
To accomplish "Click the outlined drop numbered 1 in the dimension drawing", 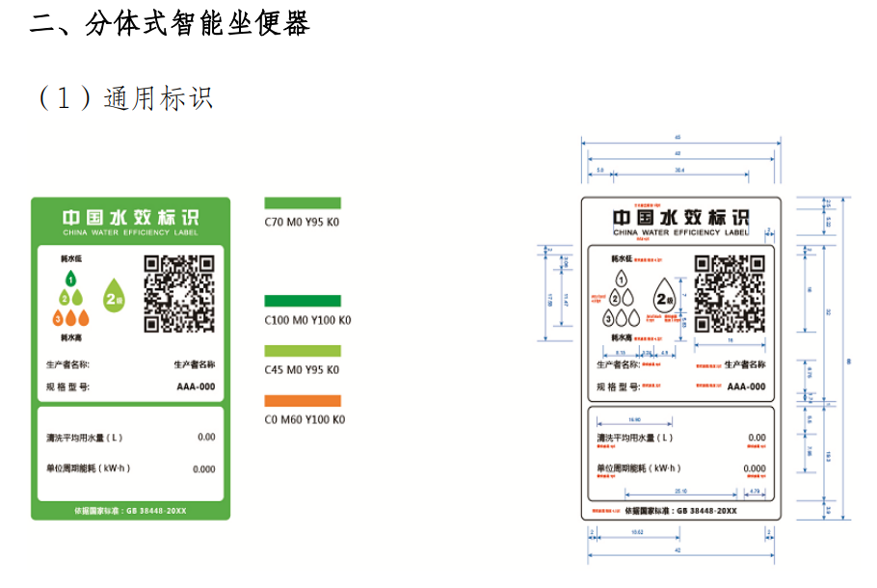I will 621,278.
